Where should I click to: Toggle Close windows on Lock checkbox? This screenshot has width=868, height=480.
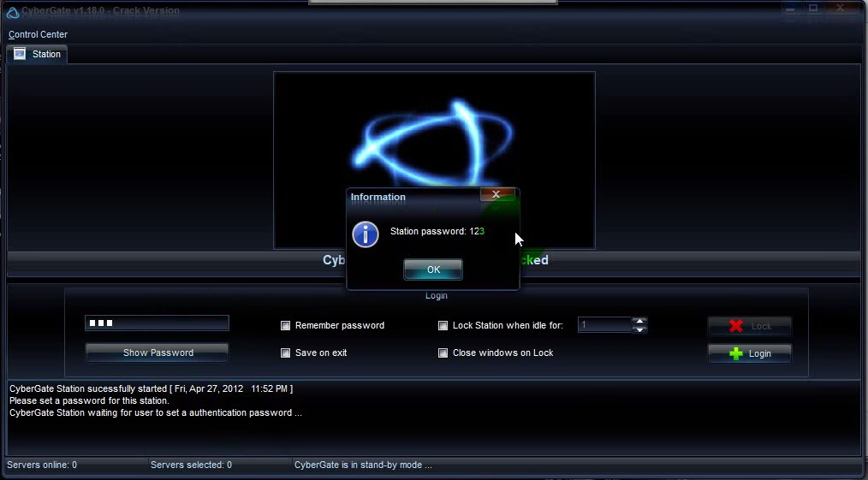(443, 353)
